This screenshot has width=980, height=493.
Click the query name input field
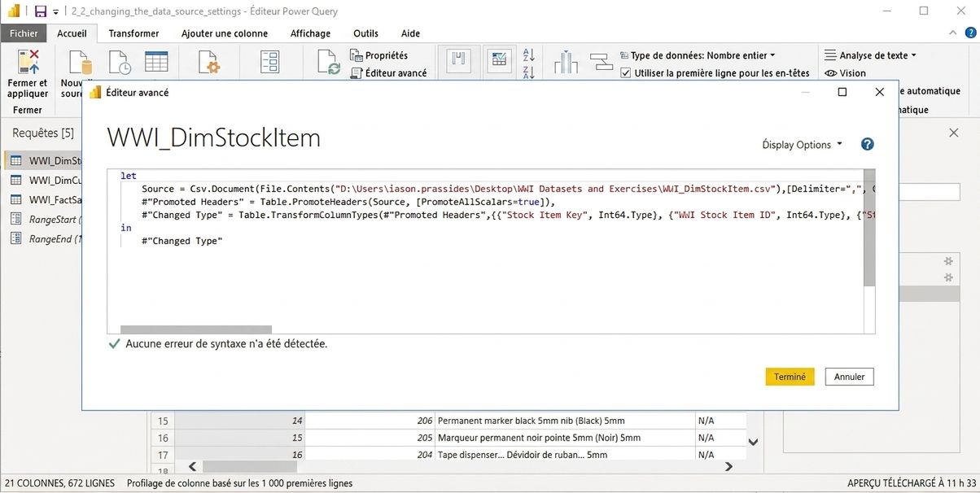(x=929, y=192)
